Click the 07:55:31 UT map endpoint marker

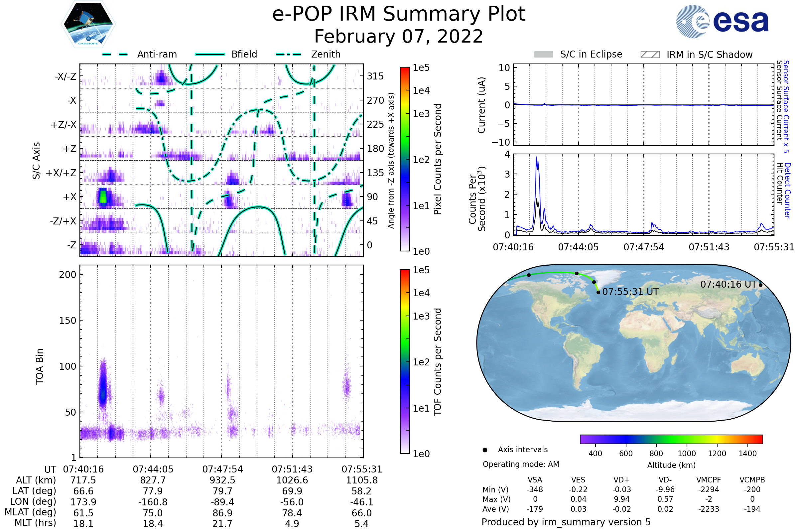click(x=598, y=292)
